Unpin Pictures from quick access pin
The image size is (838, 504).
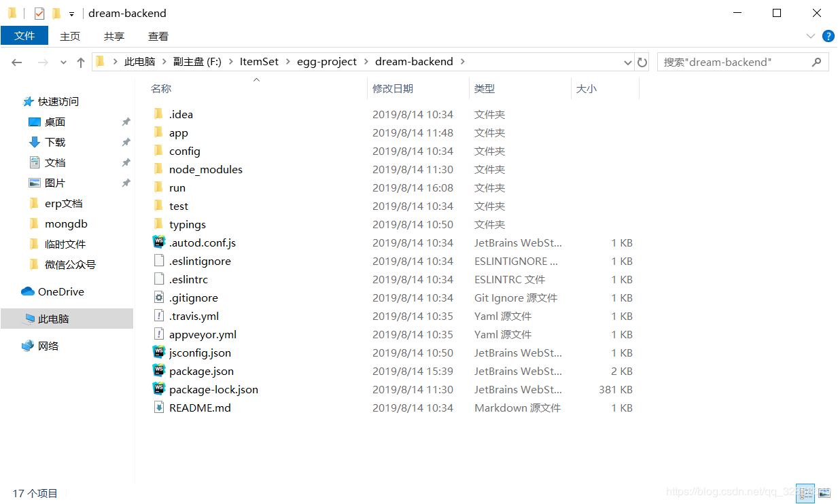point(126,183)
